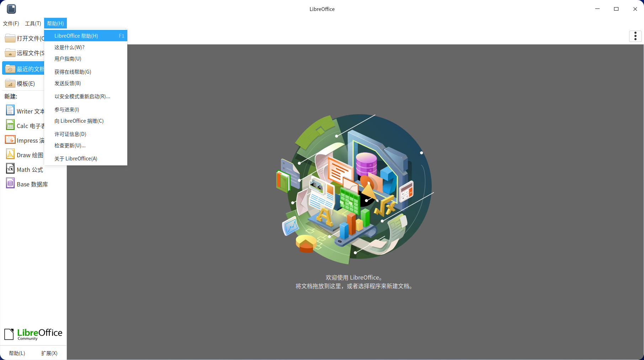Select LibreOffice 帮助(H) menu entry
Screen dimensions: 644x360
click(86, 36)
